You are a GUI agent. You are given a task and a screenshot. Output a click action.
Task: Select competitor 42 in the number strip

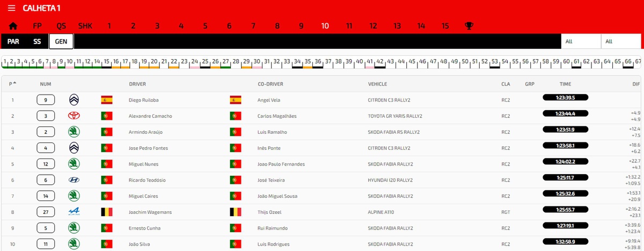click(x=379, y=62)
